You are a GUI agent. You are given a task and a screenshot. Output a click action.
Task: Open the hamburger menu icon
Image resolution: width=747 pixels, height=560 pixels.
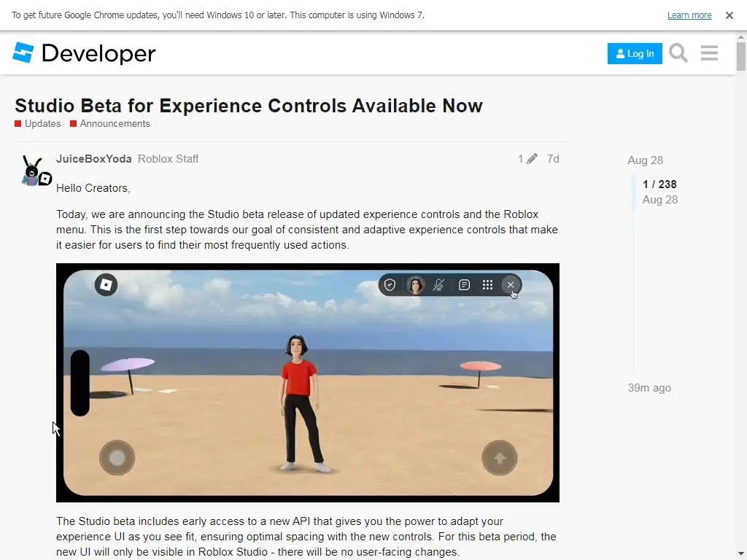(709, 52)
